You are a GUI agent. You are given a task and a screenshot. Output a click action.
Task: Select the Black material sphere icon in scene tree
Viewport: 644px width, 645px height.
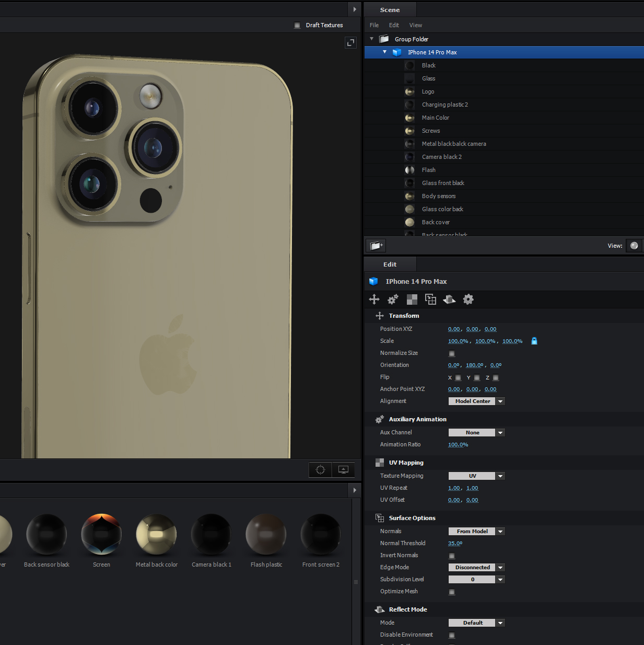[x=409, y=65]
